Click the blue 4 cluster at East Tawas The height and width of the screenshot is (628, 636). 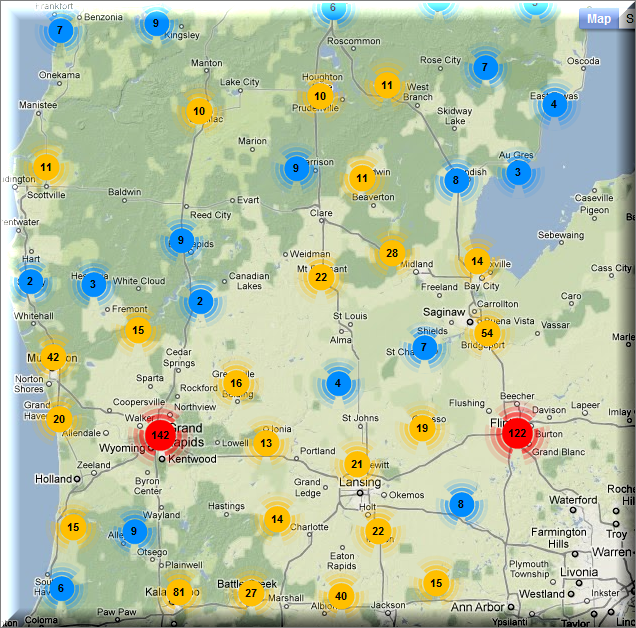pos(554,104)
